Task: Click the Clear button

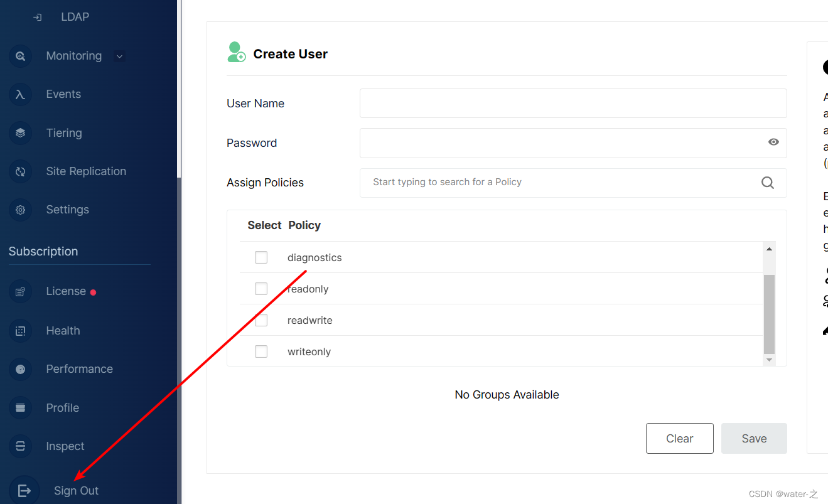Action: pos(679,438)
